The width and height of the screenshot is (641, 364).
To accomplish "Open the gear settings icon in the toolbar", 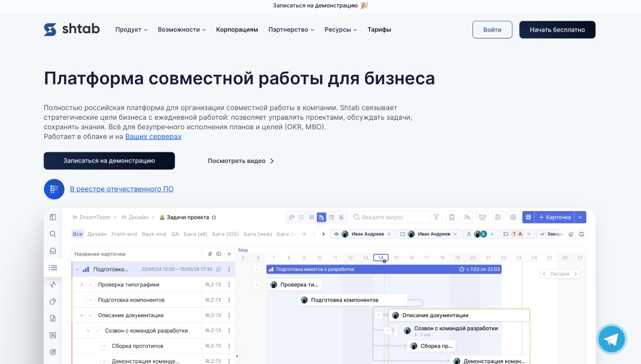I will click(x=513, y=218).
